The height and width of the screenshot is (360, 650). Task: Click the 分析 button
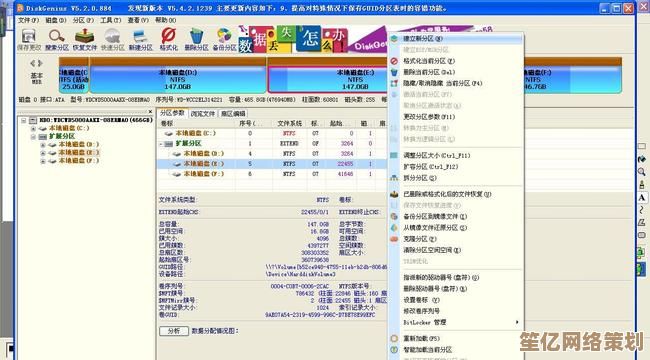point(174,331)
